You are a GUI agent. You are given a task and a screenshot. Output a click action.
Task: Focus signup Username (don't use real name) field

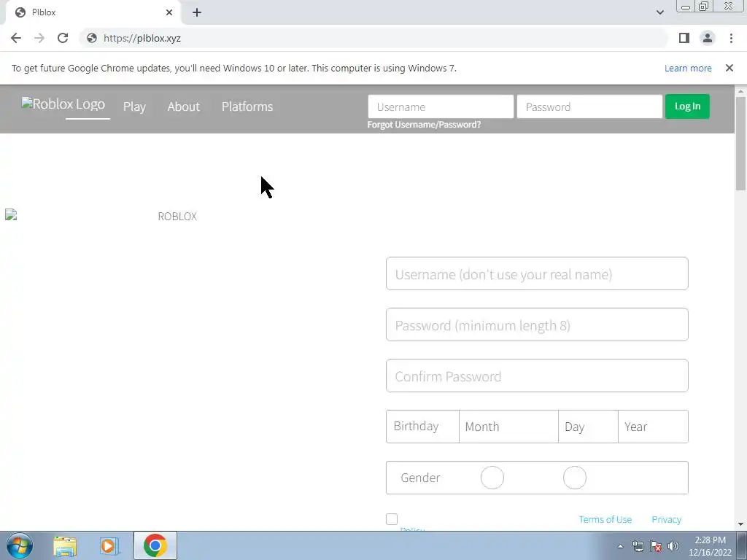point(537,274)
